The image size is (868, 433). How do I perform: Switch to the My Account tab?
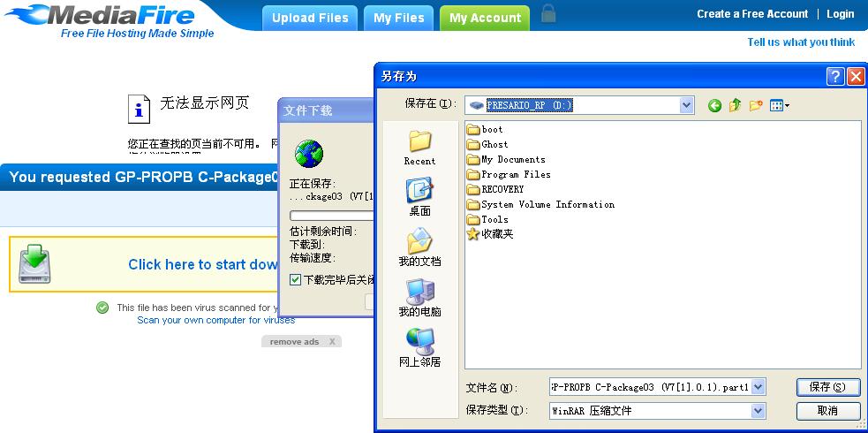tap(485, 18)
